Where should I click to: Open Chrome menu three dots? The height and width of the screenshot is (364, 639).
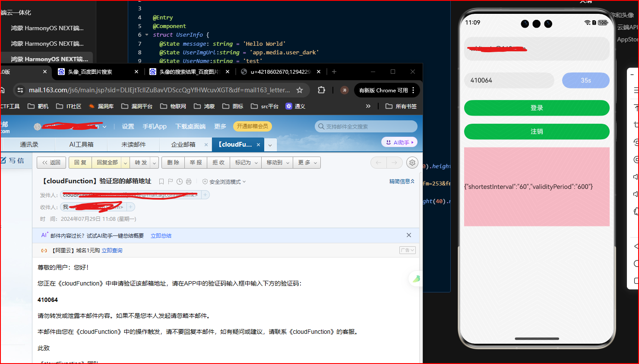coord(413,90)
